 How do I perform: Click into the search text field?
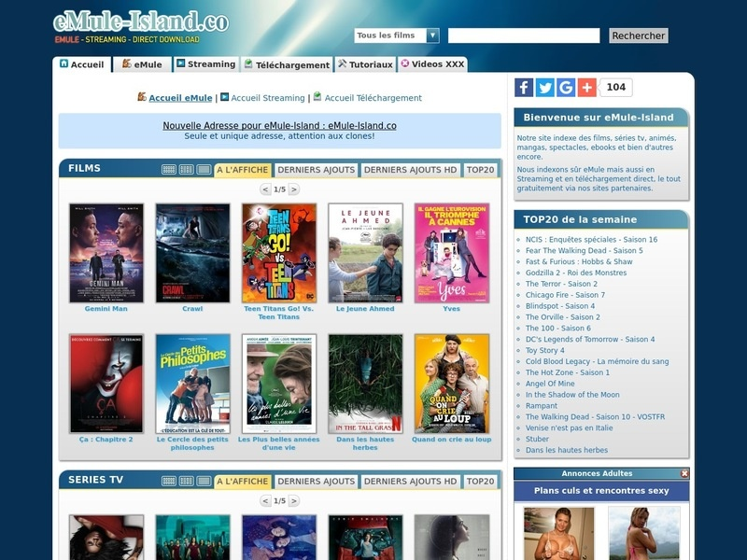[523, 35]
